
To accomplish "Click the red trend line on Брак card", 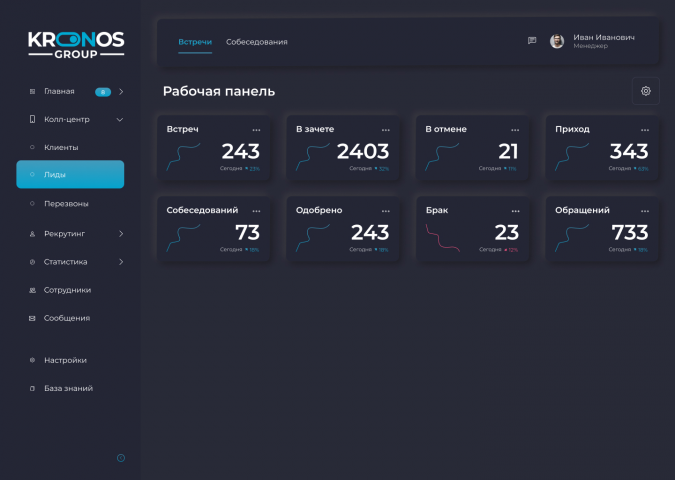I will (443, 238).
